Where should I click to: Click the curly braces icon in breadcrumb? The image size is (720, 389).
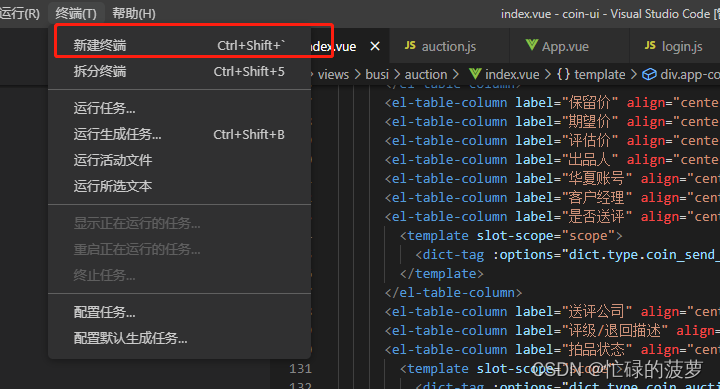pyautogui.click(x=563, y=74)
